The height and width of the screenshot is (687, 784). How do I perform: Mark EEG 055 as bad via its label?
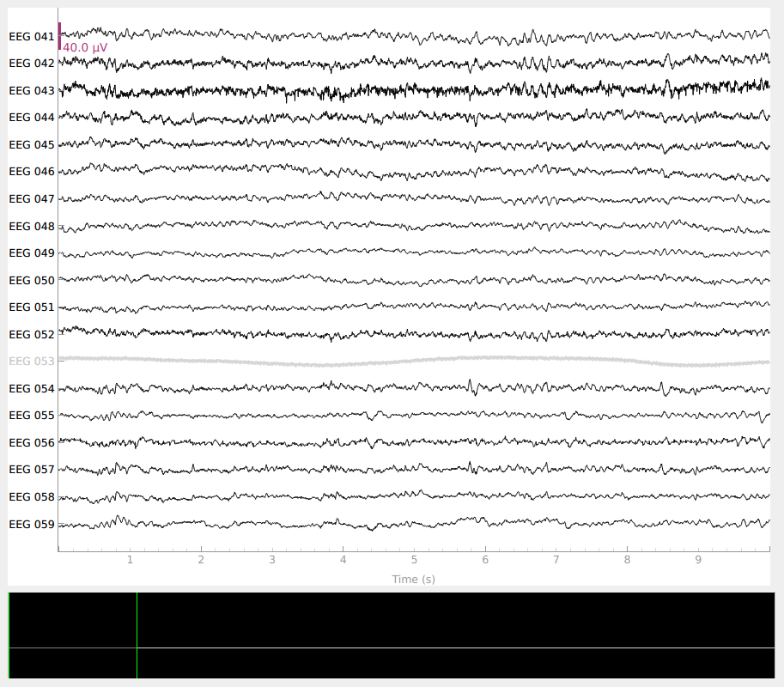[32, 416]
